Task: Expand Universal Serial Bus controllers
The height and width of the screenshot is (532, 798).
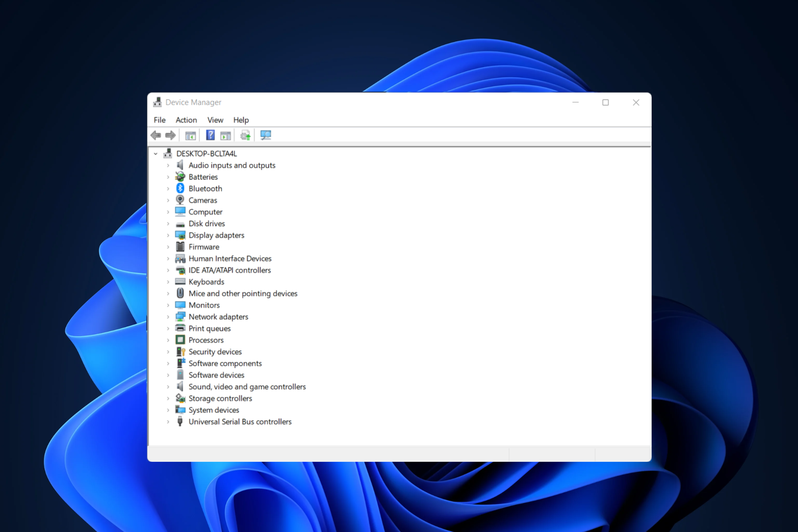Action: [168, 421]
